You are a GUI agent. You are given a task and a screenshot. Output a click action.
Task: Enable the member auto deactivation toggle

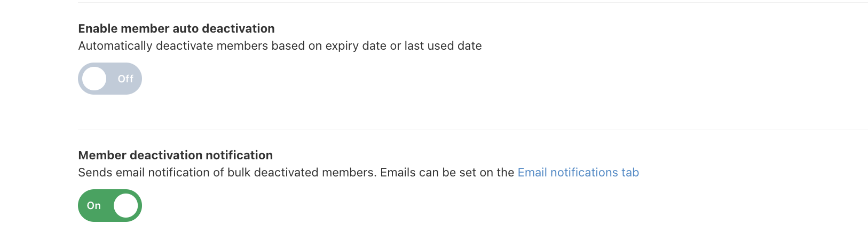coord(109,79)
